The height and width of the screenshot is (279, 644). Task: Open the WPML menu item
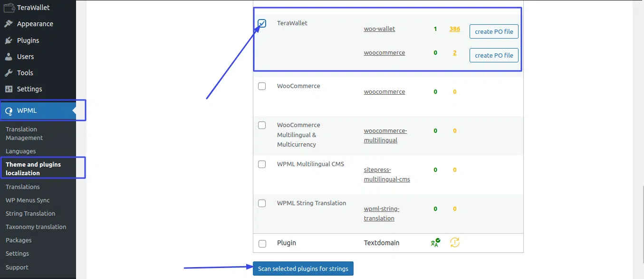[38, 111]
